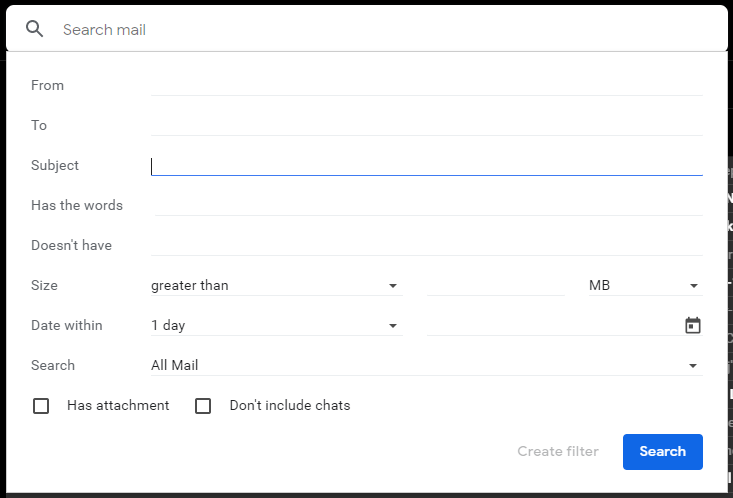
Task: Open the 1 day date range dropdown
Action: [x=276, y=325]
